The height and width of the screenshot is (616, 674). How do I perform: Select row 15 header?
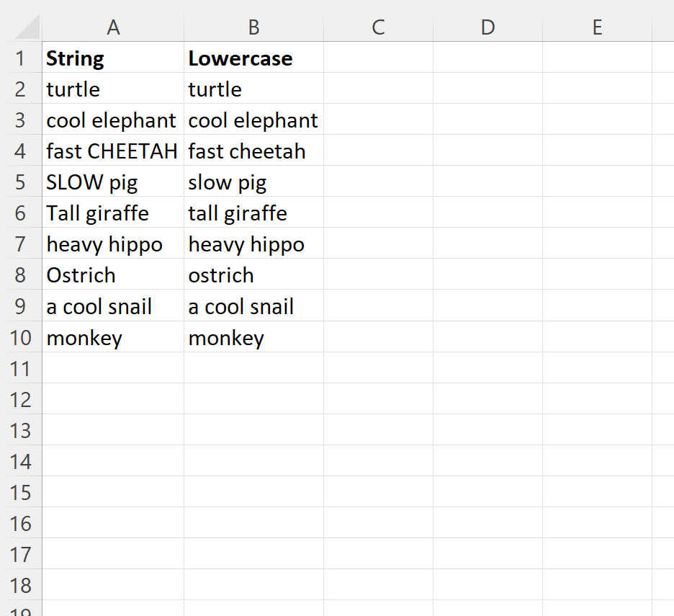21,492
